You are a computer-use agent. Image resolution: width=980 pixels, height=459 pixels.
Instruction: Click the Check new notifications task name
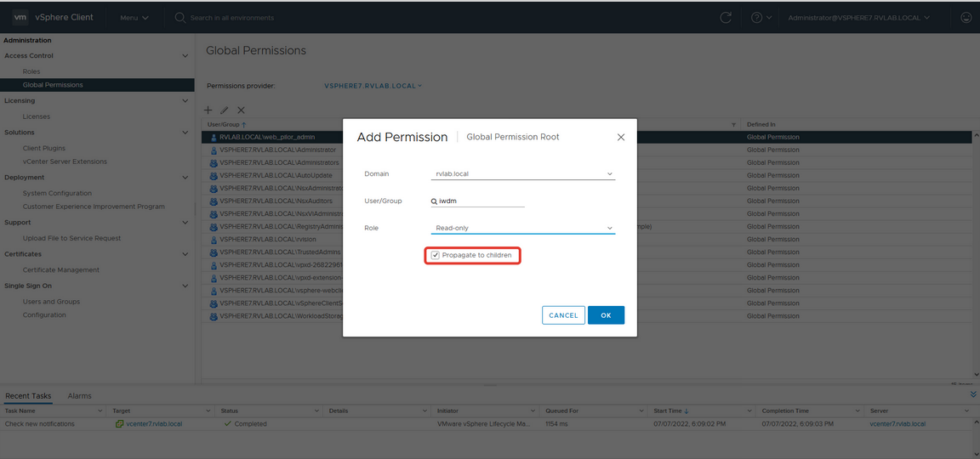(39, 424)
